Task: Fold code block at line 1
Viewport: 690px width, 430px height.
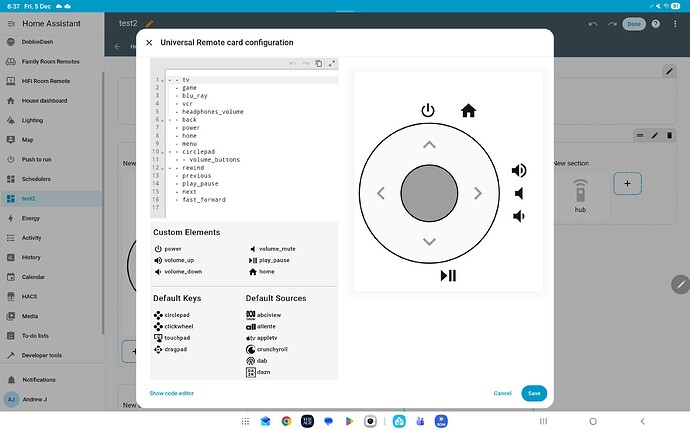Action: pyautogui.click(x=162, y=81)
